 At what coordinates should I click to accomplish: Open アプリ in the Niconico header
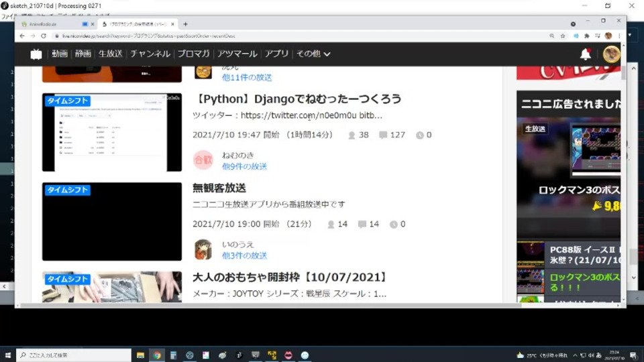[x=276, y=54]
